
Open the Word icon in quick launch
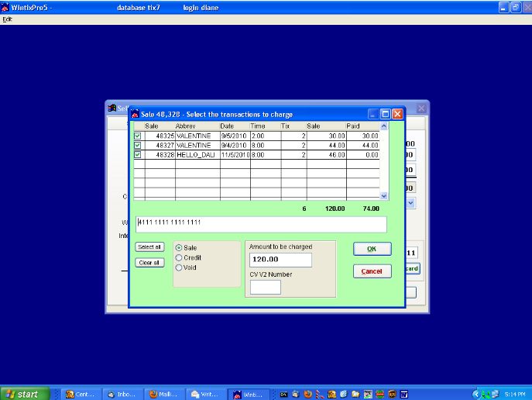point(403,394)
